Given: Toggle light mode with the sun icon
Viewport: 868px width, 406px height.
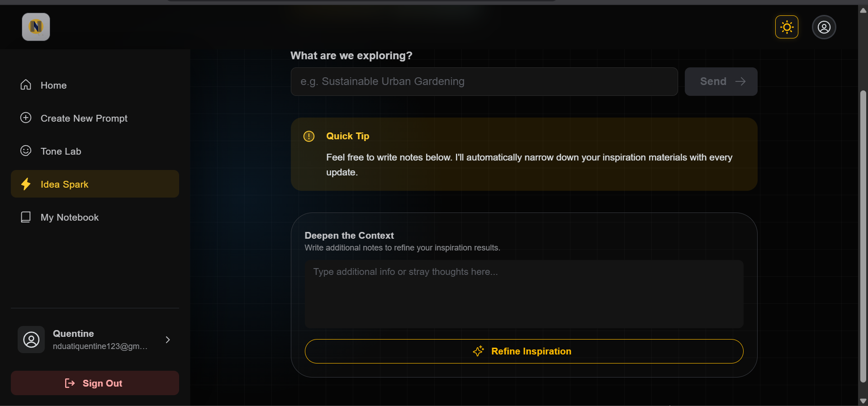Looking at the screenshot, I should 787,27.
